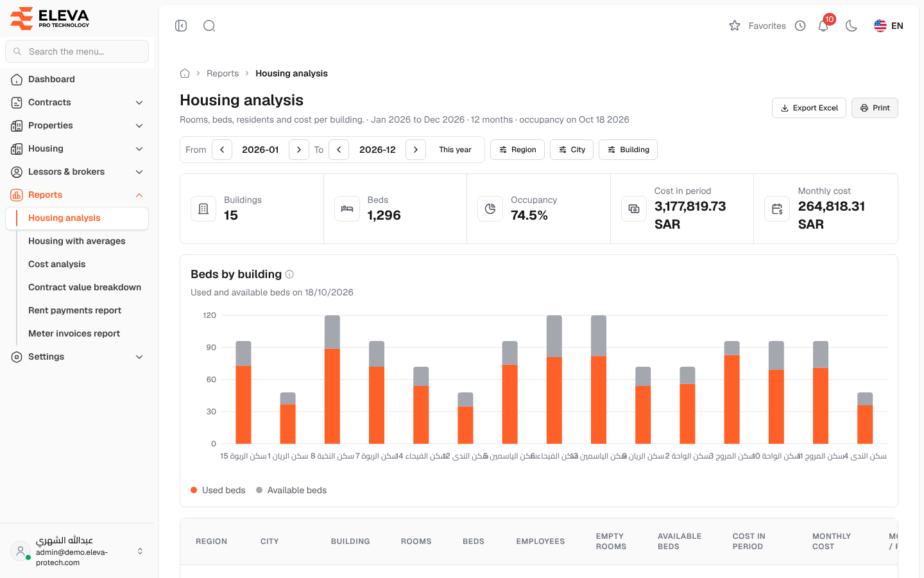Expand the Housing sidebar menu
924x578 pixels.
click(x=77, y=148)
